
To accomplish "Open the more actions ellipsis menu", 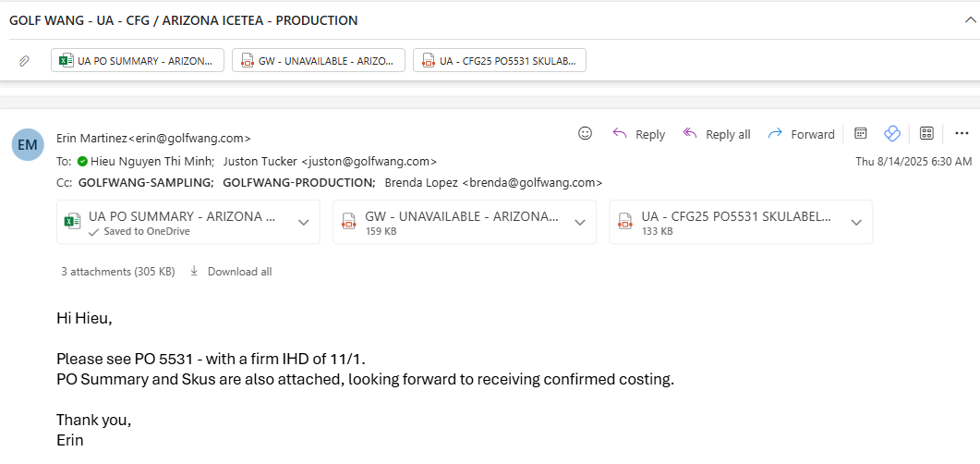I will tap(962, 133).
